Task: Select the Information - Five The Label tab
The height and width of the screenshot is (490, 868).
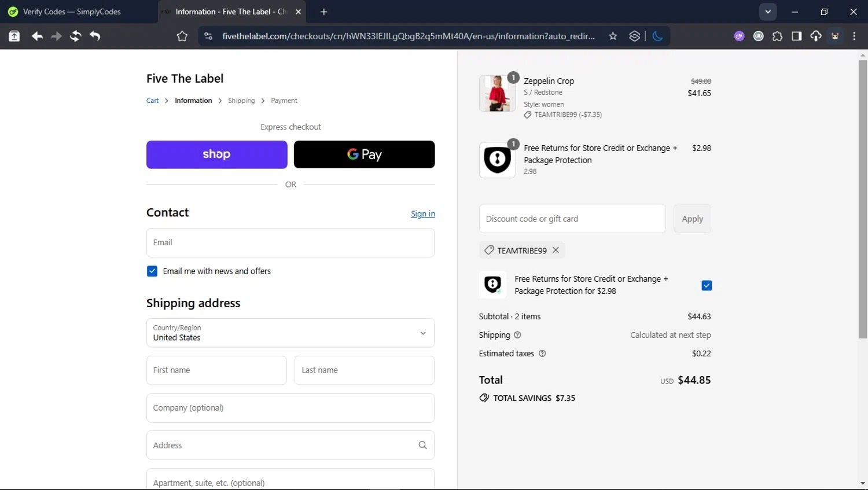Action: pos(231,12)
